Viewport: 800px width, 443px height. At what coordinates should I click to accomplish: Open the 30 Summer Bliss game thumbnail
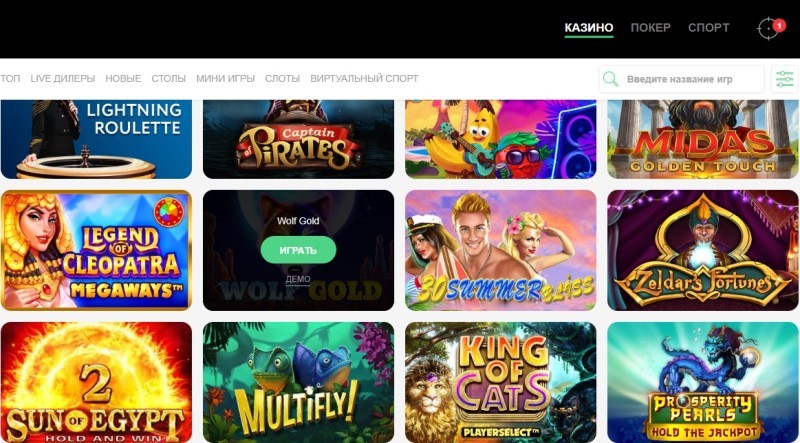tap(501, 250)
